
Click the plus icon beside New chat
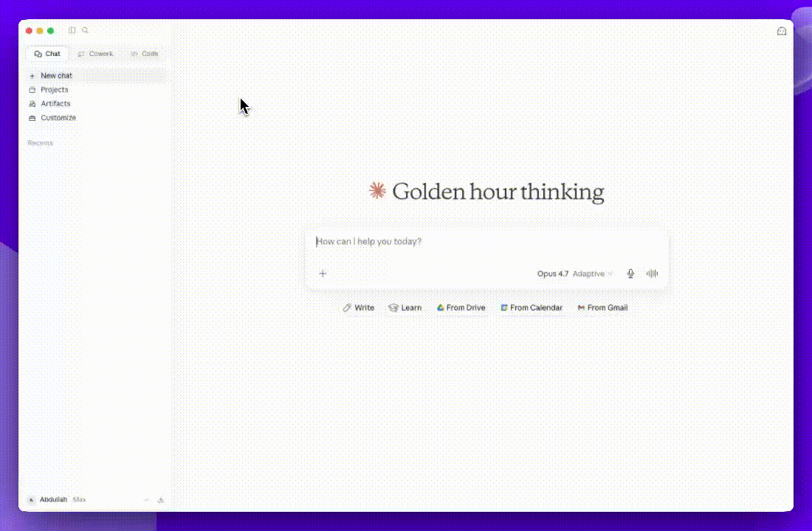pyautogui.click(x=32, y=75)
